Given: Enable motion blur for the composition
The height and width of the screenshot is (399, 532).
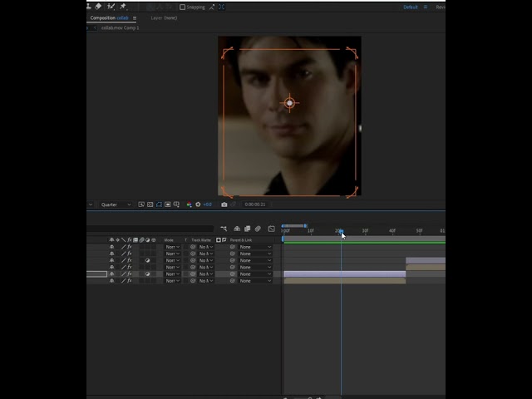Looking at the screenshot, I should pos(258,229).
